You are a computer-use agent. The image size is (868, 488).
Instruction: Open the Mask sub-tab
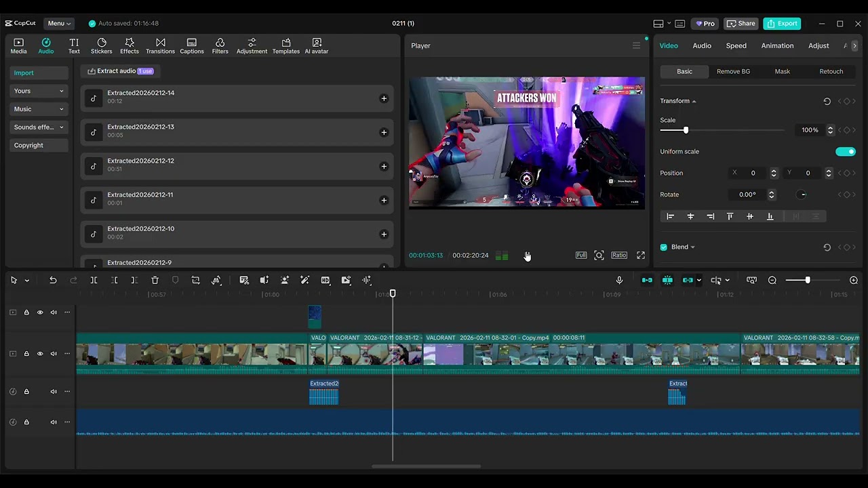pyautogui.click(x=782, y=71)
